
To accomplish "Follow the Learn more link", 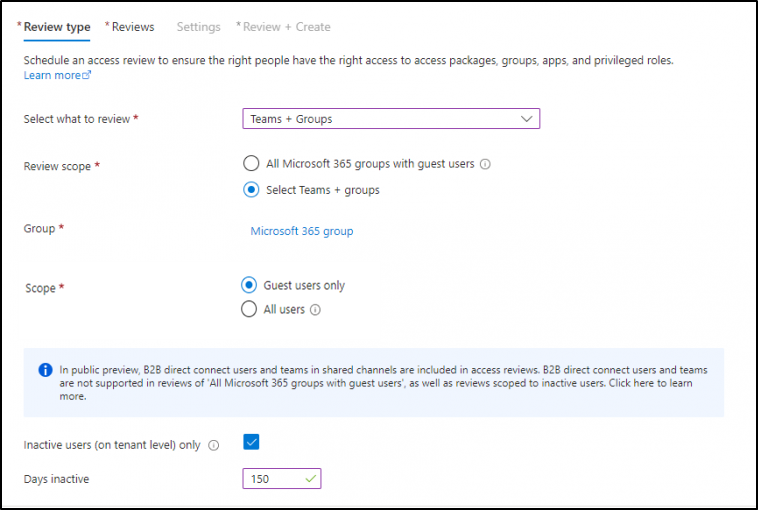I will coord(51,75).
